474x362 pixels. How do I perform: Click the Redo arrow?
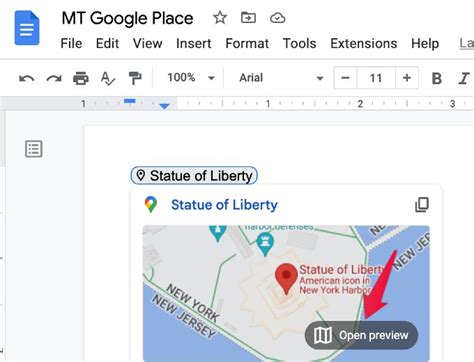54,78
